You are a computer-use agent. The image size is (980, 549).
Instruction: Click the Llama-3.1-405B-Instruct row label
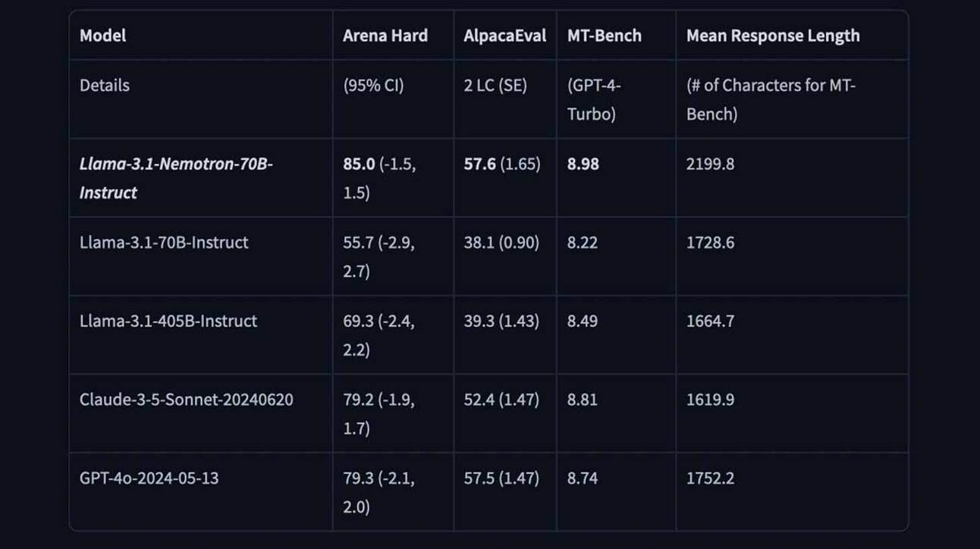168,321
